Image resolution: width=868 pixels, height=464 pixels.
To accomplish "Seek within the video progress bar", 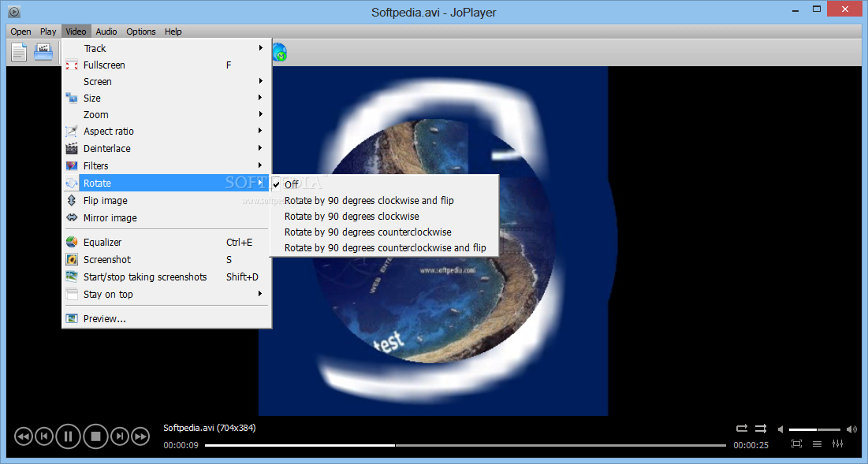I will point(466,444).
